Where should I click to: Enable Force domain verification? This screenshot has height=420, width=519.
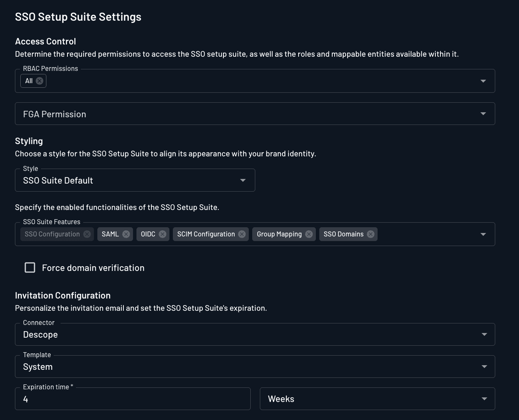tap(30, 267)
